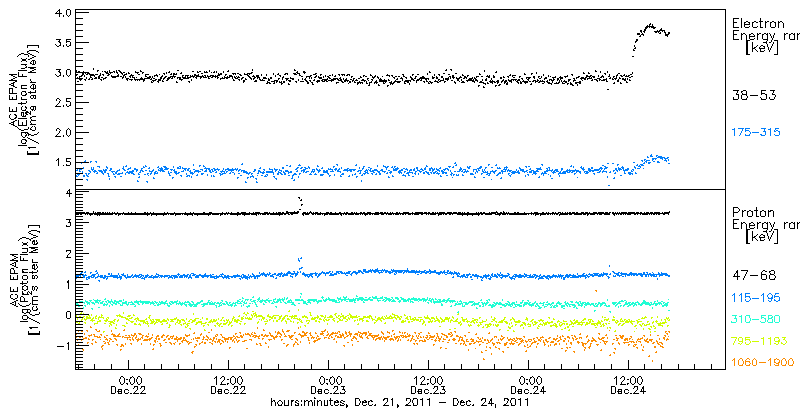Click the 'Electron' legend heading
Viewport: 800px width, 410px height.
pos(757,23)
